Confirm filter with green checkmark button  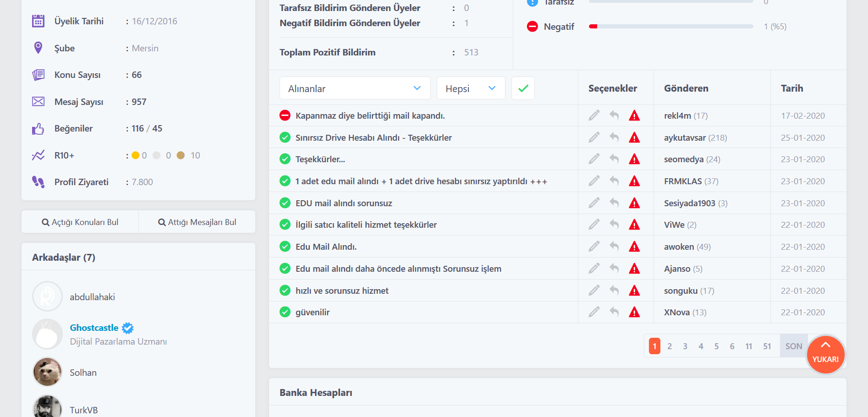tap(523, 88)
